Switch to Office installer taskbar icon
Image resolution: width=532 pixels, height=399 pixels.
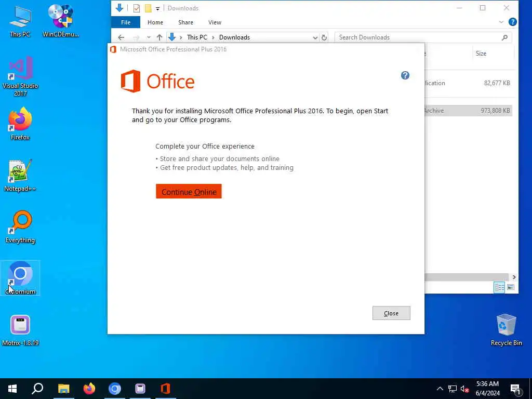pos(166,389)
